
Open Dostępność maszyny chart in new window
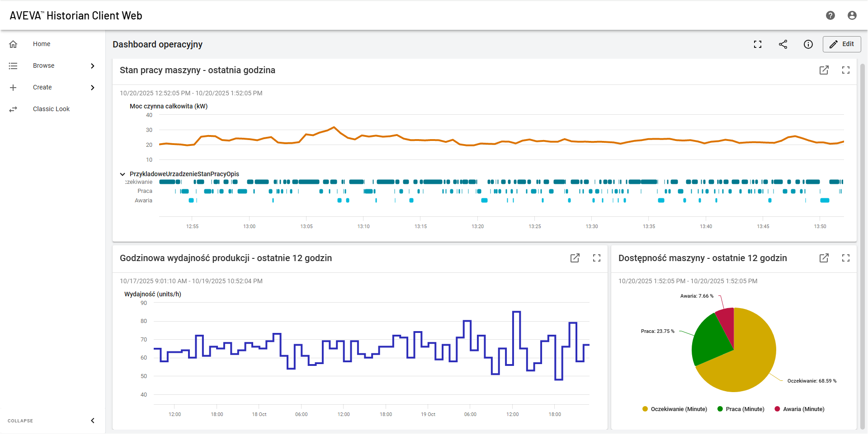click(x=824, y=258)
